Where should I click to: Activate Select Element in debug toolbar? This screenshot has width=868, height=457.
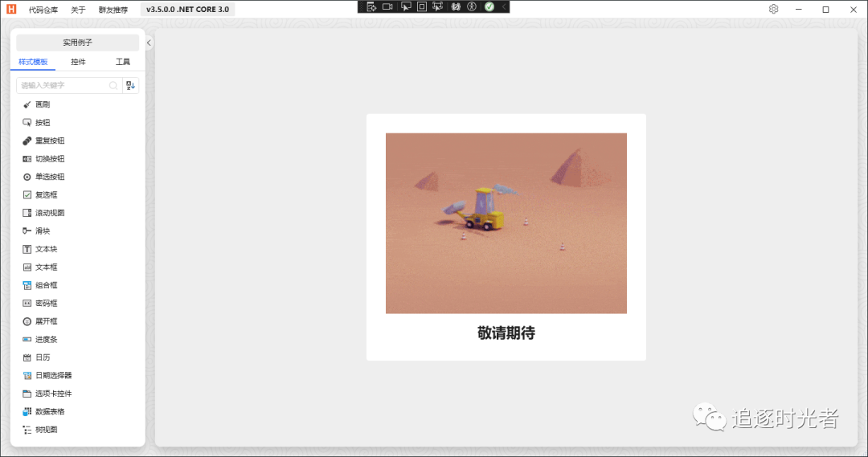point(406,6)
